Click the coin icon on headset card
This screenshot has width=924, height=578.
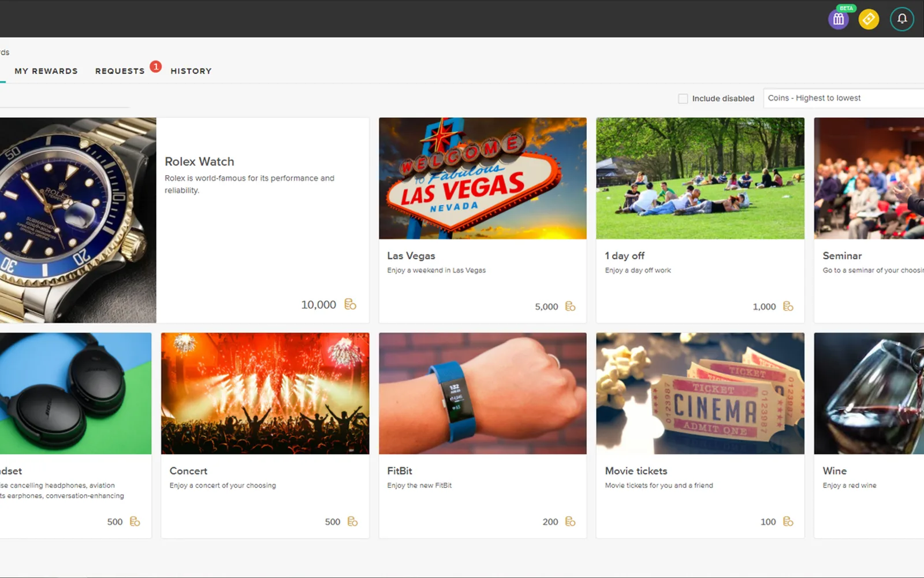point(135,521)
